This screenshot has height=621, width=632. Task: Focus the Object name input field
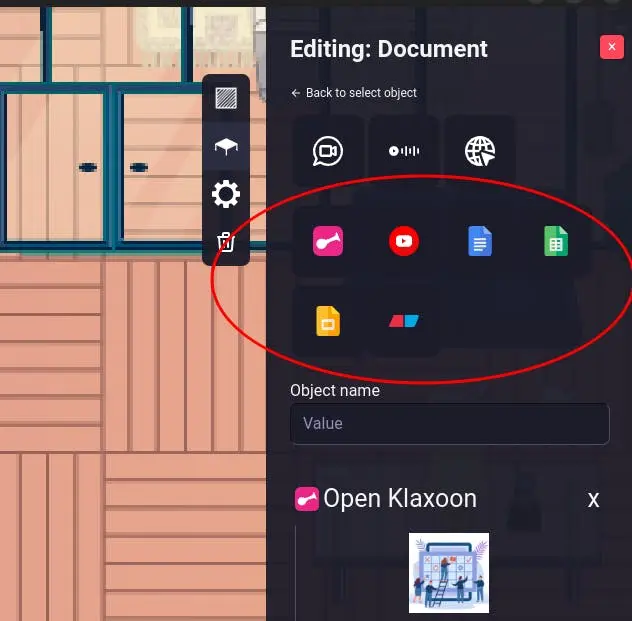click(x=449, y=424)
